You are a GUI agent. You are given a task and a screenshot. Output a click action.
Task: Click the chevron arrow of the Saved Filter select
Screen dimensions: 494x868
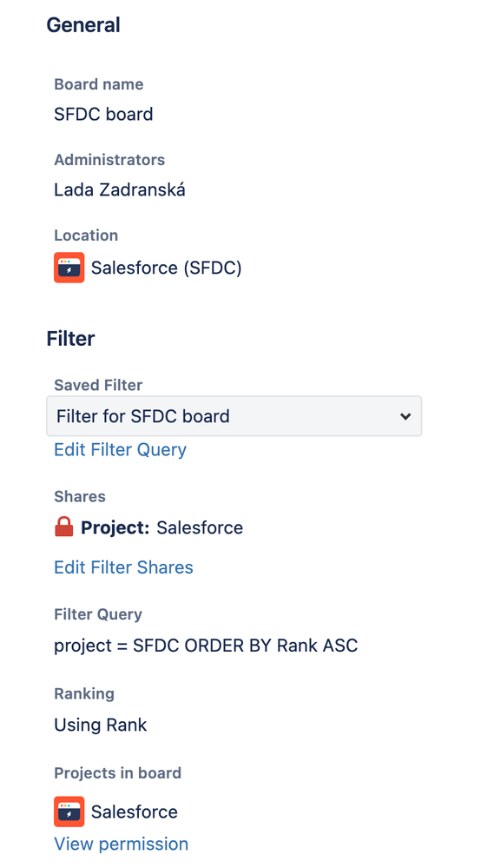[405, 416]
